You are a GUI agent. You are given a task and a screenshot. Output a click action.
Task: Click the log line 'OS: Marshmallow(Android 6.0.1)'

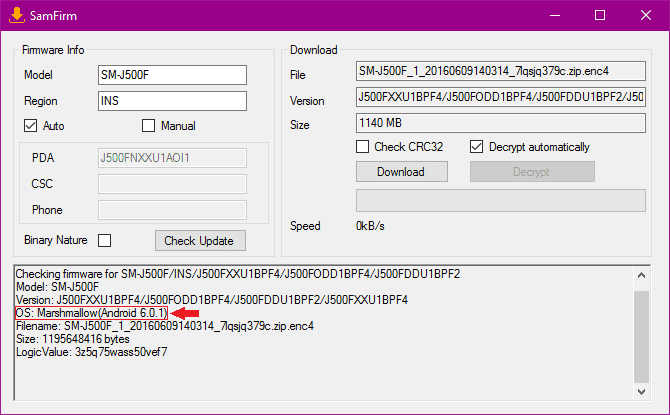pyautogui.click(x=91, y=313)
